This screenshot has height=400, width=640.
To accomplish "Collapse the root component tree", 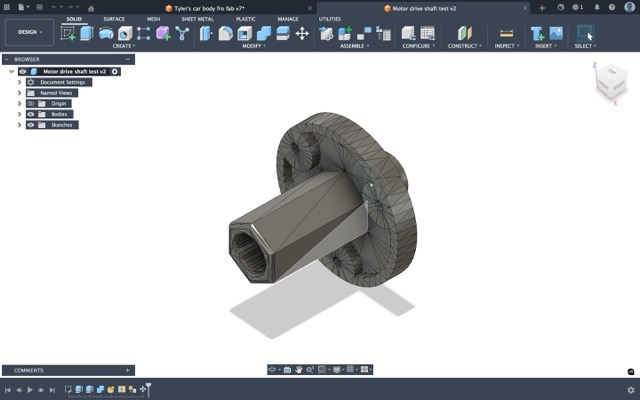I will click(11, 71).
